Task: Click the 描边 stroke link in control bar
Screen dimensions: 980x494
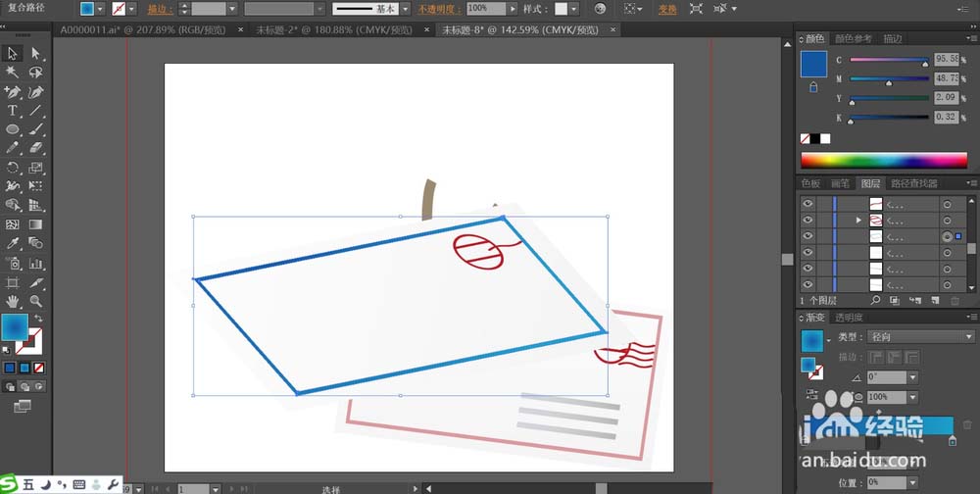Action: (x=158, y=9)
